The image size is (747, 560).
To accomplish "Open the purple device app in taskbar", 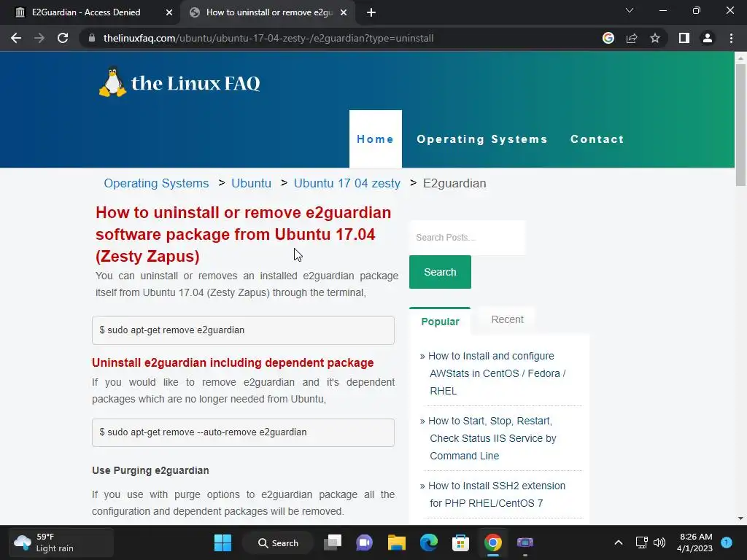I will [x=525, y=542].
